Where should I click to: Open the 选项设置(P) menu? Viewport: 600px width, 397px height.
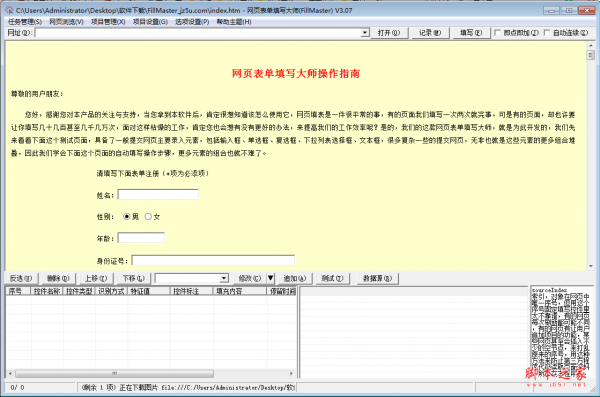click(192, 22)
